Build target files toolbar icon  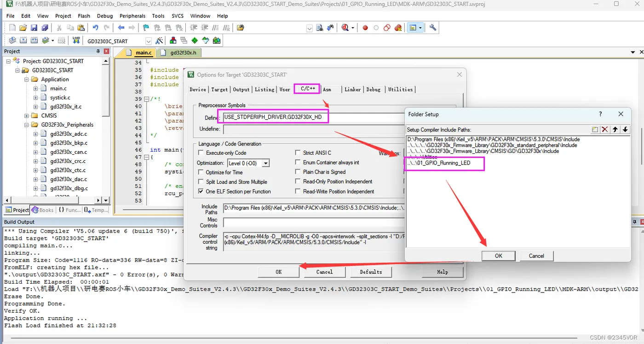coord(23,41)
